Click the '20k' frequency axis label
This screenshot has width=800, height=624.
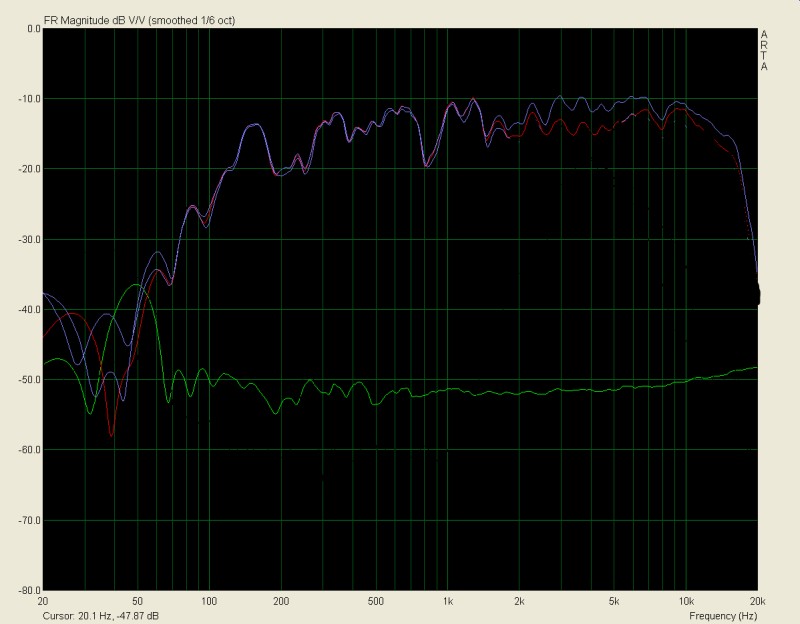point(757,602)
